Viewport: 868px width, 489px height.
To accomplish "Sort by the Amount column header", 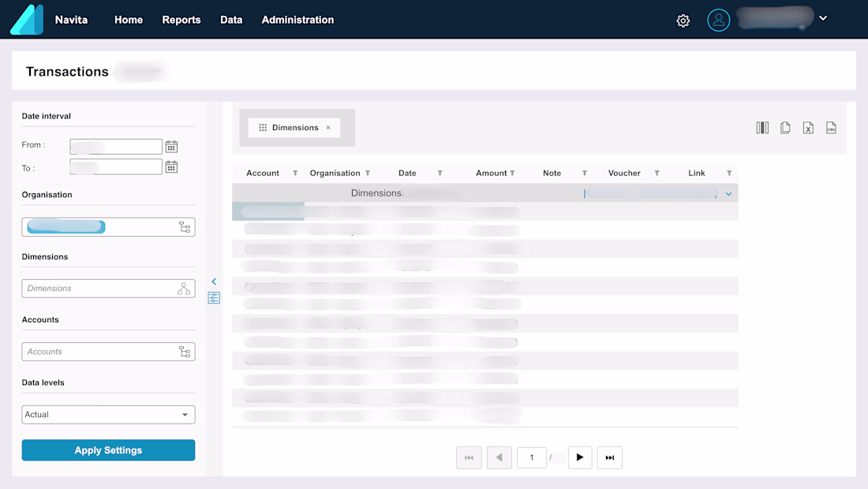I will coord(491,174).
